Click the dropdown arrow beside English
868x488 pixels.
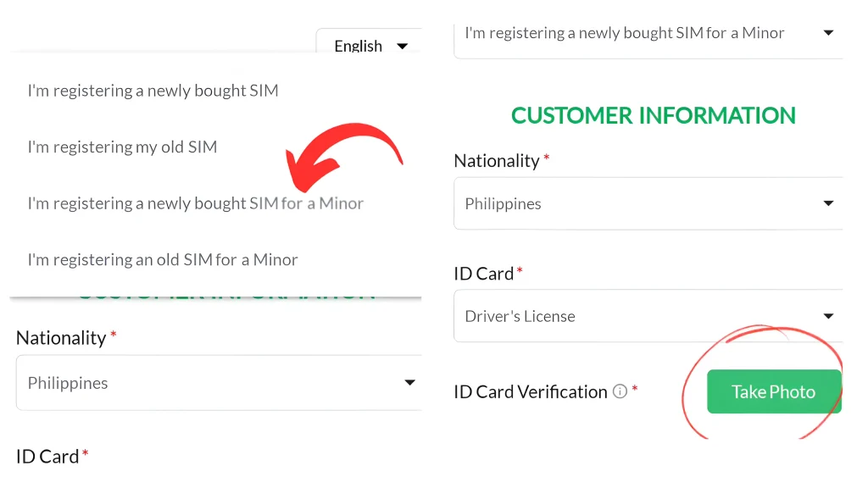402,46
